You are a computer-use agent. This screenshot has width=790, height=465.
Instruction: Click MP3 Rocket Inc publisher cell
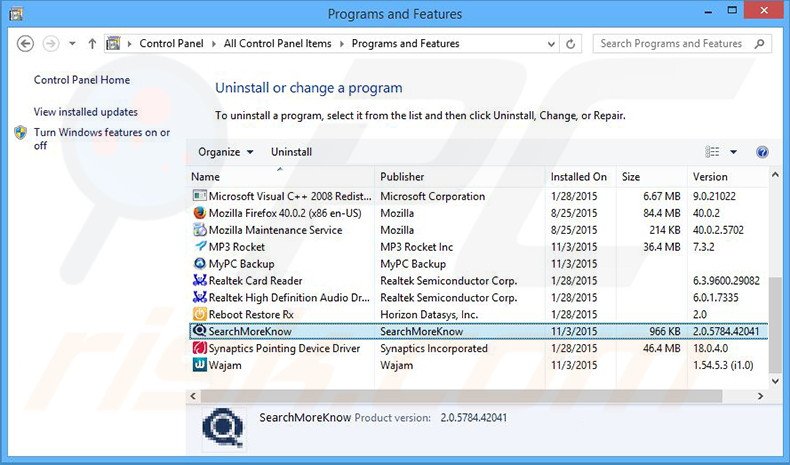click(417, 247)
